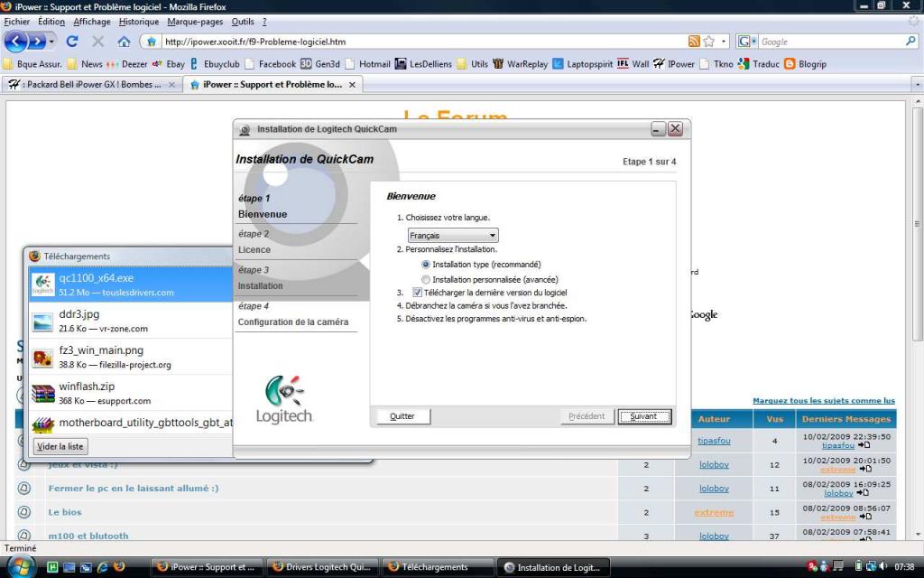Open the 'm100 et blutooth' topic
This screenshot has height=578, width=924.
(88, 536)
